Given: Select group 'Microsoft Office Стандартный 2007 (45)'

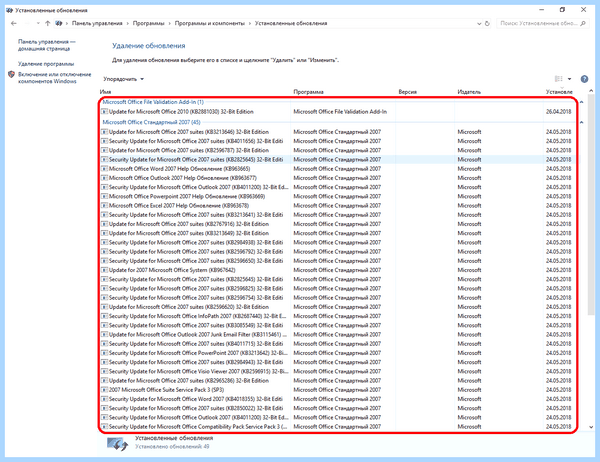Looking at the screenshot, I should pyautogui.click(x=151, y=122).
